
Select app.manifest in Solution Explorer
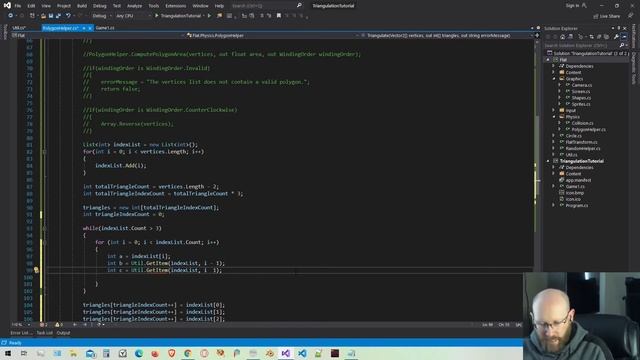click(x=578, y=180)
